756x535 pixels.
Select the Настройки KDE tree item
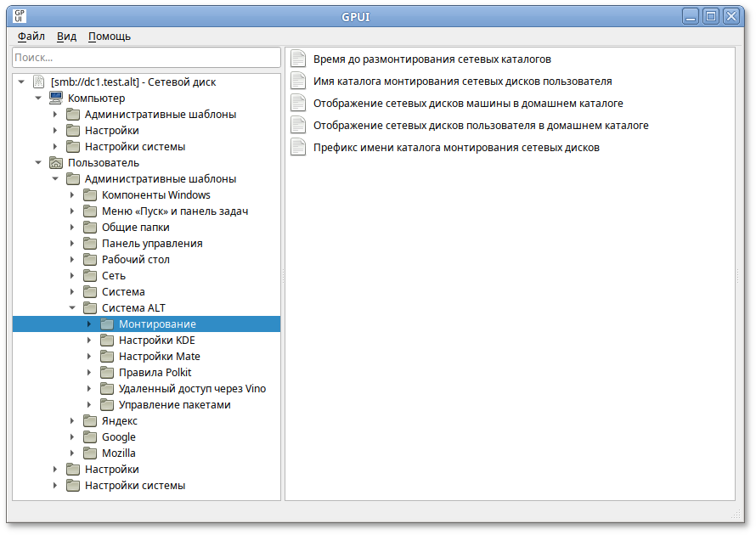point(156,341)
